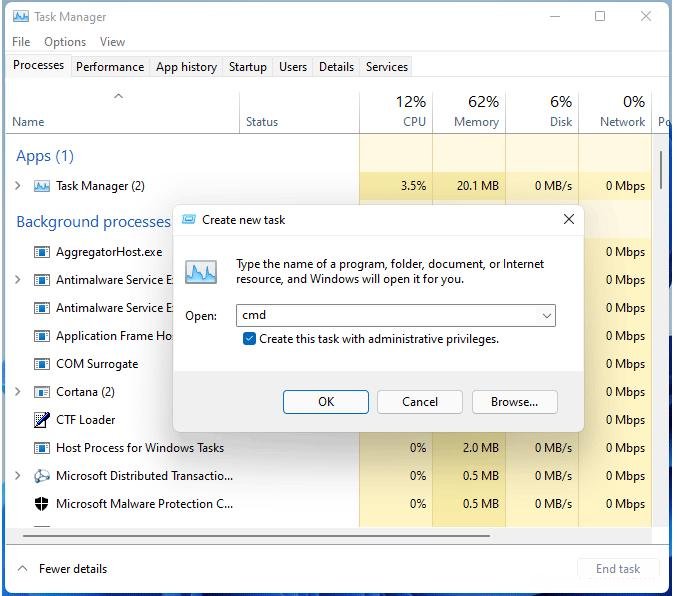The width and height of the screenshot is (678, 596).
Task: Click the Cortana (2) process icon
Action: click(42, 392)
